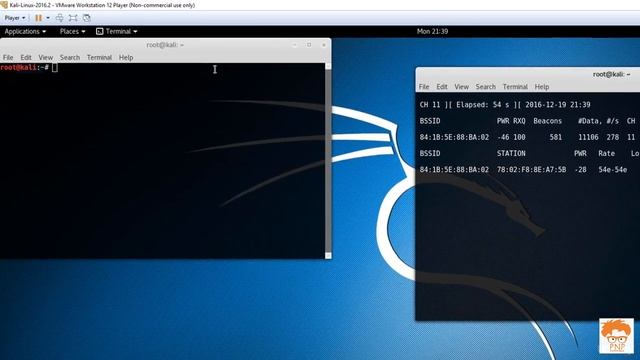Viewport: 640px width, 360px height.
Task: Switch VMware to Unity mode
Action: tap(87, 18)
